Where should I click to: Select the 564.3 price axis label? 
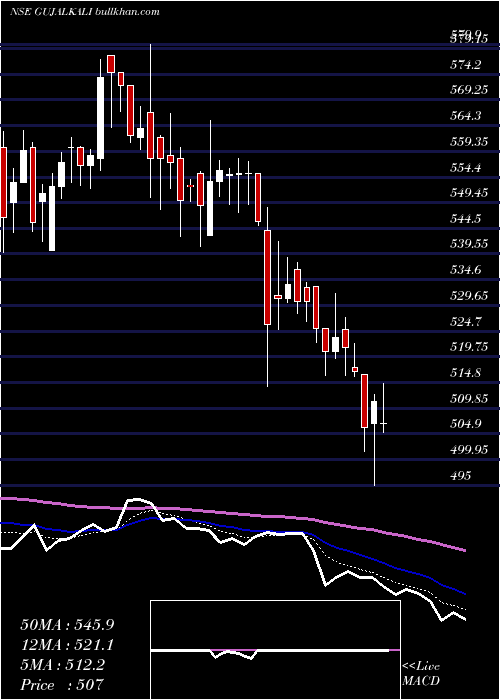coord(468,116)
